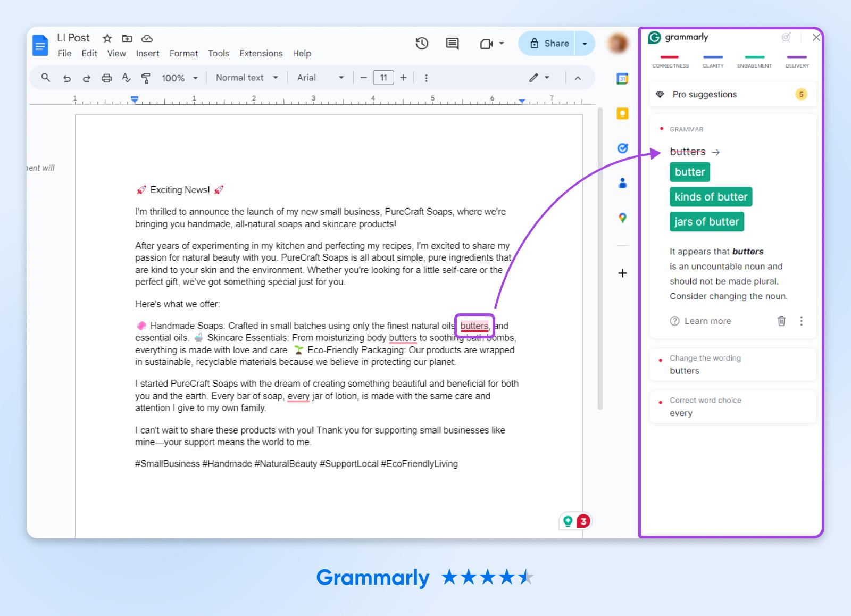851x616 pixels.
Task: Run spelling and grammar check icon
Action: [126, 78]
